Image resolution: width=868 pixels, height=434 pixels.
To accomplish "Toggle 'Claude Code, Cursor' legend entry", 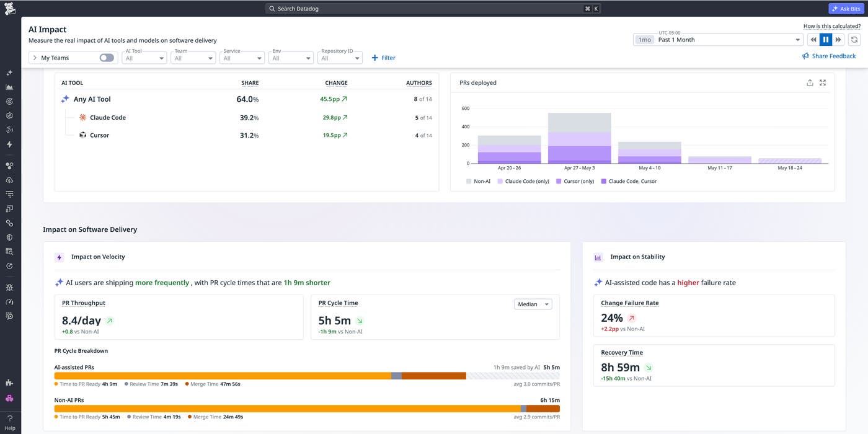I will (x=629, y=181).
